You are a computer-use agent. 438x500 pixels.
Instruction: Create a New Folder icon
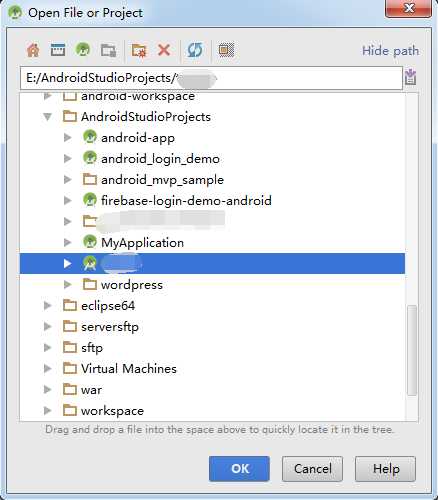pyautogui.click(x=139, y=50)
